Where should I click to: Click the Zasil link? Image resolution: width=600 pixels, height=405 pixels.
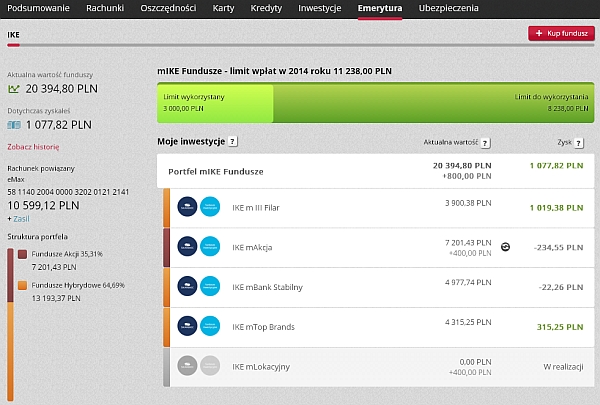21,219
